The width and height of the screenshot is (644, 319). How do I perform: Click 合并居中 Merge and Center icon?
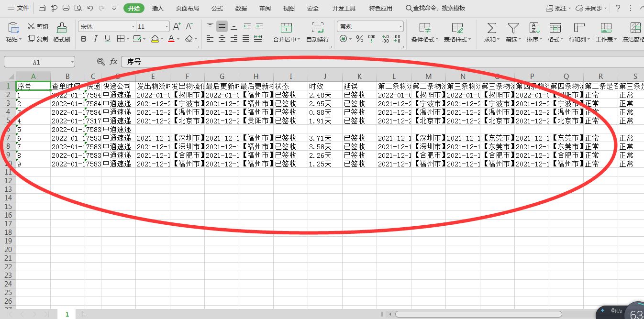coord(286,28)
